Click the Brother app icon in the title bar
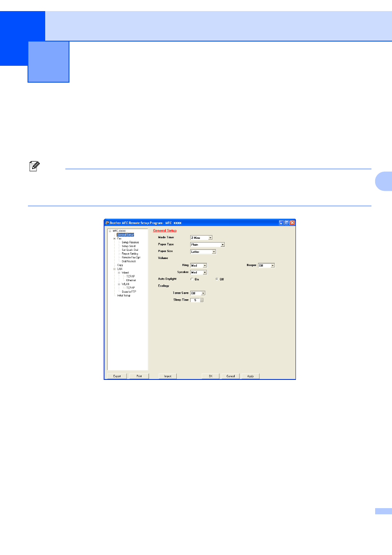The image size is (392, 555). pos(107,223)
